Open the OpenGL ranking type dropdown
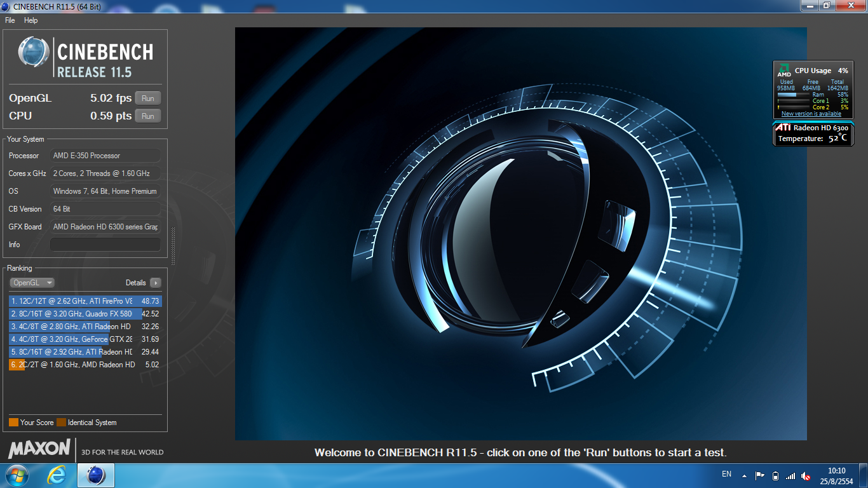Screen dimensions: 868x488 pos(32,283)
